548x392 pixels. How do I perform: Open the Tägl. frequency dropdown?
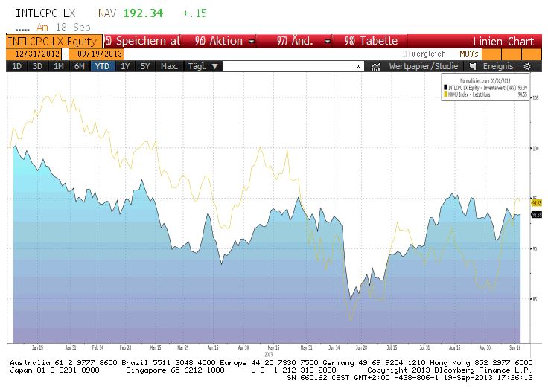[203, 66]
